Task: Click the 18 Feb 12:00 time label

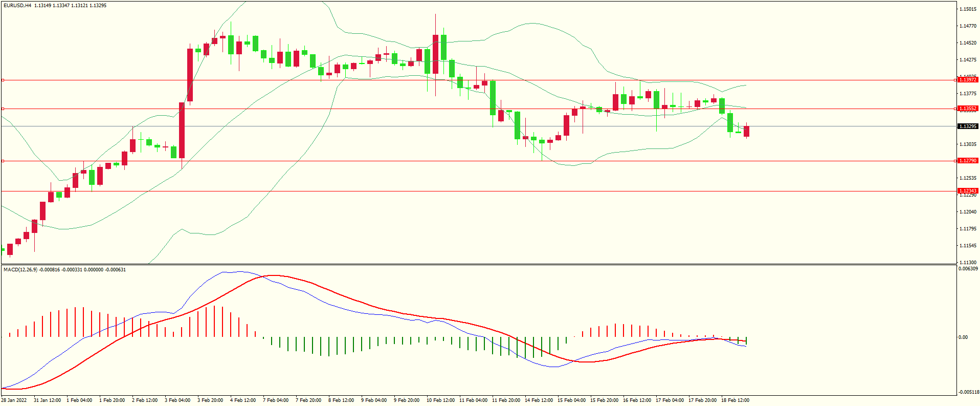Action: [735, 400]
